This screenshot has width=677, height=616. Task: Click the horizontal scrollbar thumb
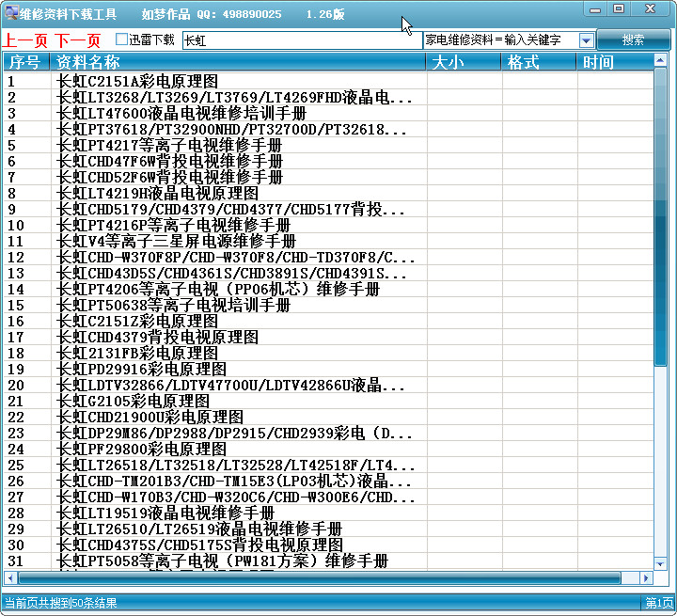click(x=320, y=577)
